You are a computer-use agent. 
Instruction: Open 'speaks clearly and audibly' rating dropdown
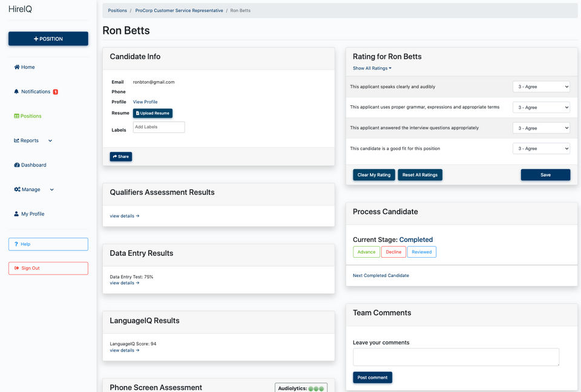541,87
